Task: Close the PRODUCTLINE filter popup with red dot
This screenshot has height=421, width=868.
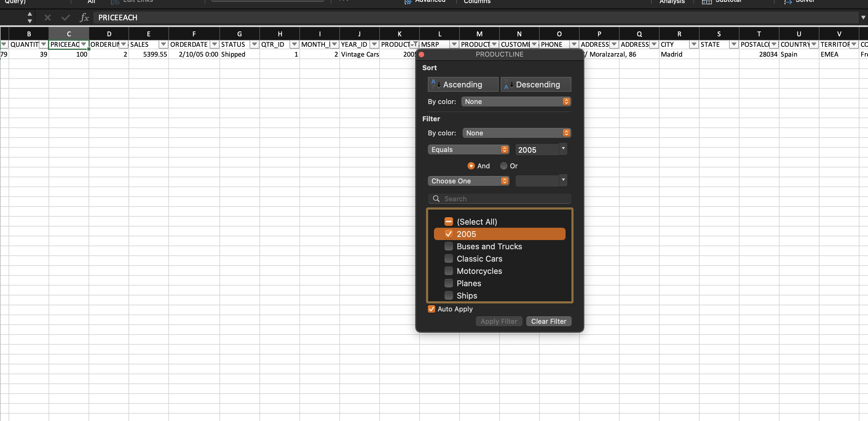Action: point(421,54)
